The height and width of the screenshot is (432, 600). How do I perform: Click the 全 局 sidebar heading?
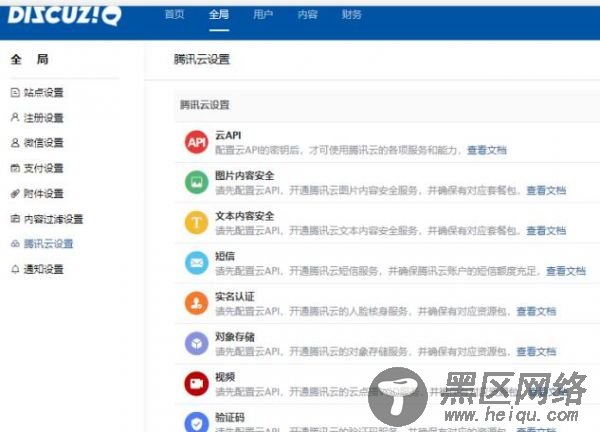[x=29, y=59]
